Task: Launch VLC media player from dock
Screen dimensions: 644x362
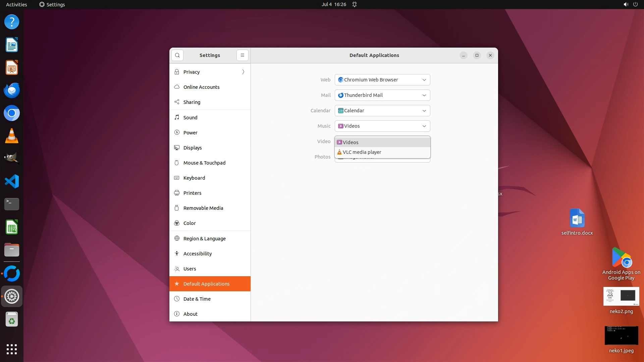Action: 12,136
